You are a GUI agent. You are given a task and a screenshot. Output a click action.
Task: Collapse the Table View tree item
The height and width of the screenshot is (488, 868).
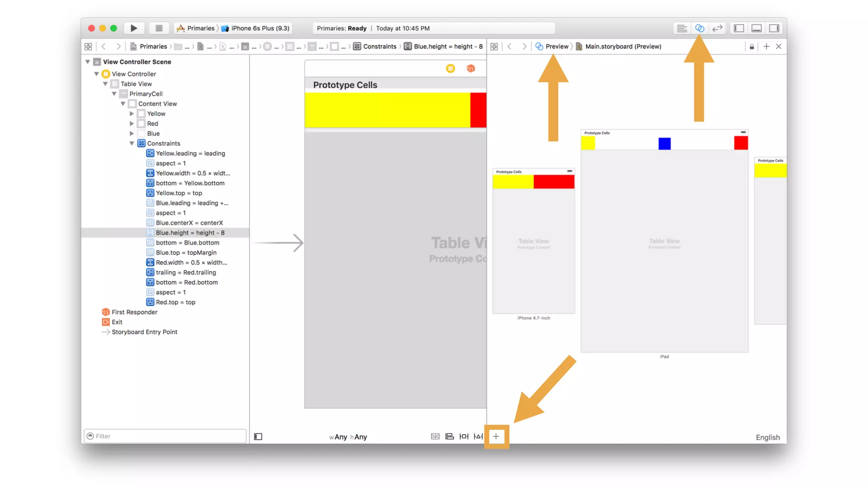(x=106, y=84)
